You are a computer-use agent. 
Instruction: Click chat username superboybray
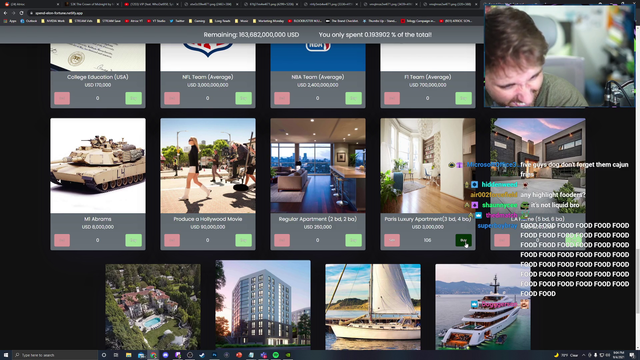[497, 225]
